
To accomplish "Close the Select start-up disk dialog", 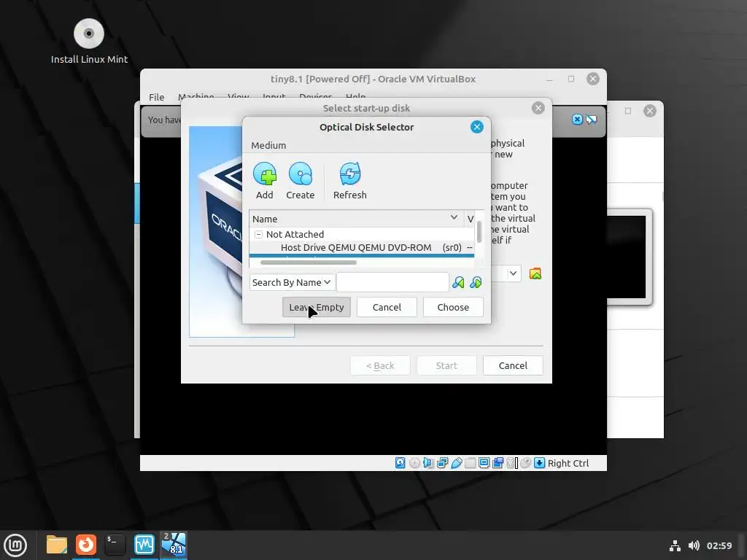I will (538, 108).
